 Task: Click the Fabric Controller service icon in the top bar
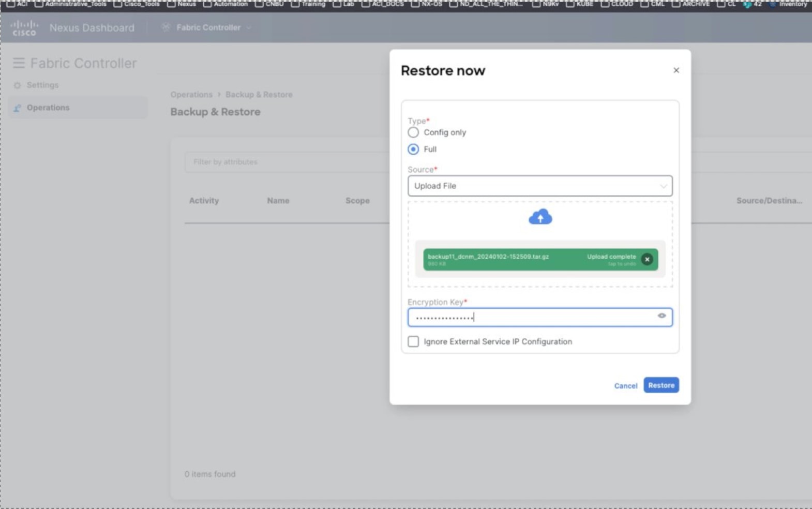click(x=166, y=27)
